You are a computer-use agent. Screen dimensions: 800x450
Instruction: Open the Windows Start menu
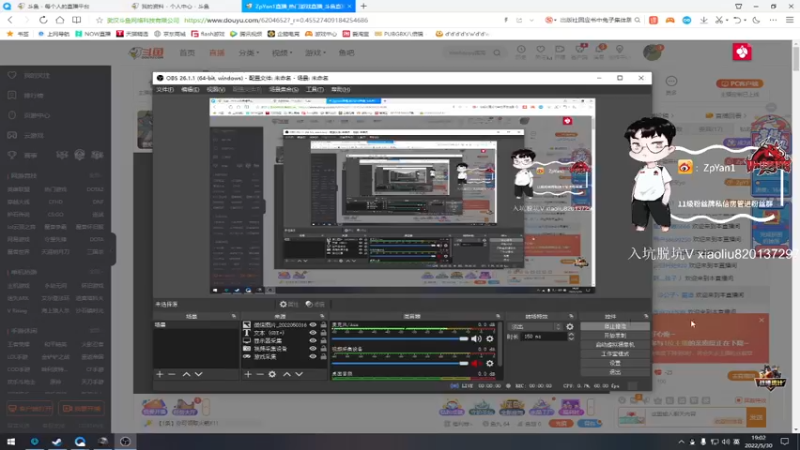pos(11,441)
